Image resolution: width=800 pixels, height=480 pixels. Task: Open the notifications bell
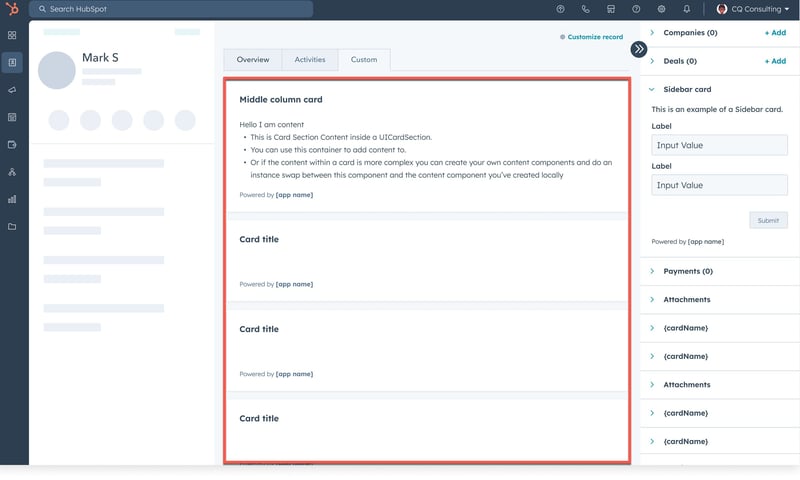687,9
